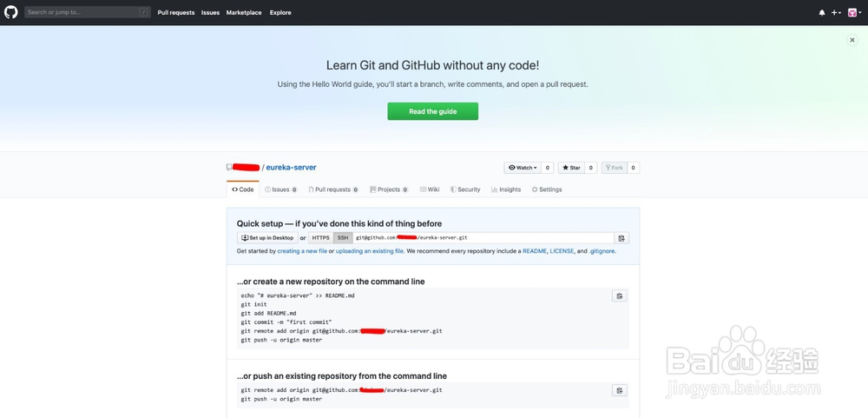Open Pull requests in top navigation
Image resolution: width=868 pixels, height=418 pixels.
click(176, 13)
